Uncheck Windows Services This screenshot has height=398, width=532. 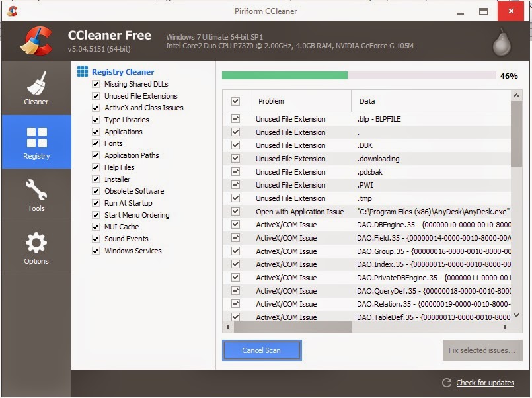coord(96,251)
